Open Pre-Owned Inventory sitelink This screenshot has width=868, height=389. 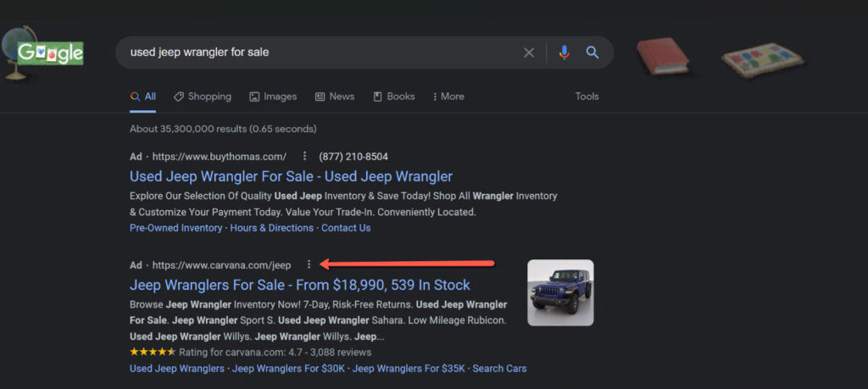pyautogui.click(x=175, y=228)
